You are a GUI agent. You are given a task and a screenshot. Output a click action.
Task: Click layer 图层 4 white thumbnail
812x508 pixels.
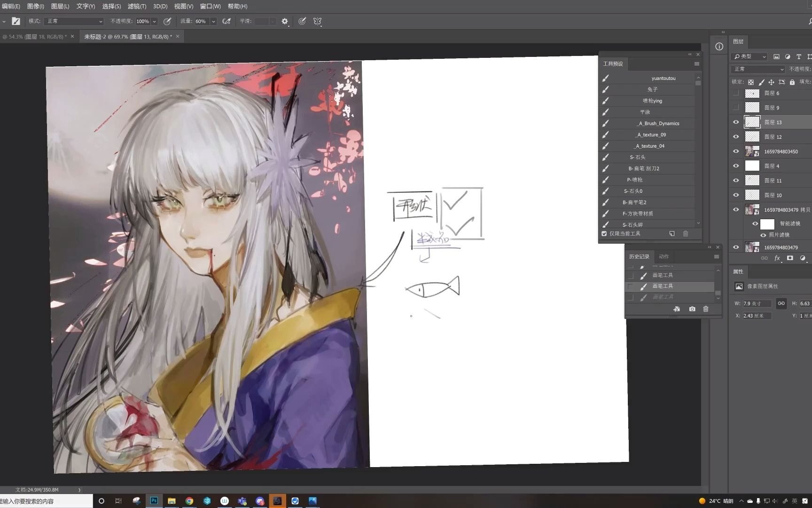pos(752,166)
